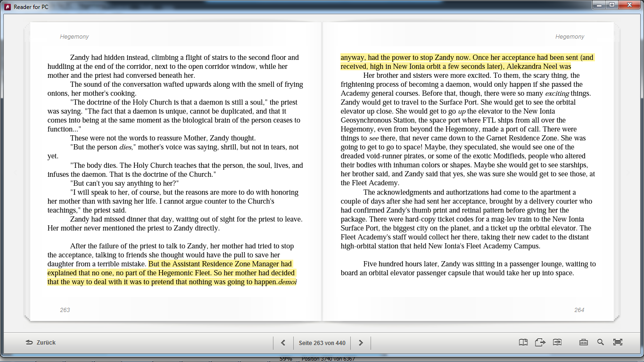Click paragraph starting 'Five hundred hours later'

[x=468, y=268]
